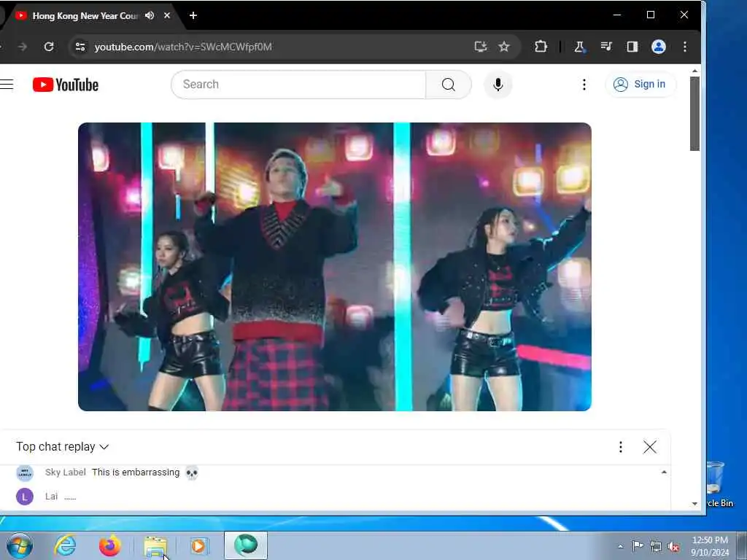Select the active browser taskbar button
Screen dimensions: 747x560
click(246, 545)
